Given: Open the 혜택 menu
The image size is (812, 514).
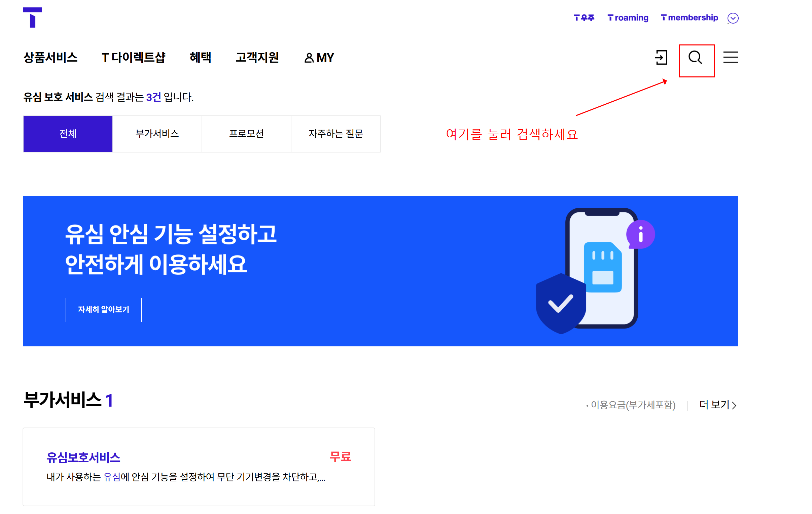Looking at the screenshot, I should tap(201, 58).
